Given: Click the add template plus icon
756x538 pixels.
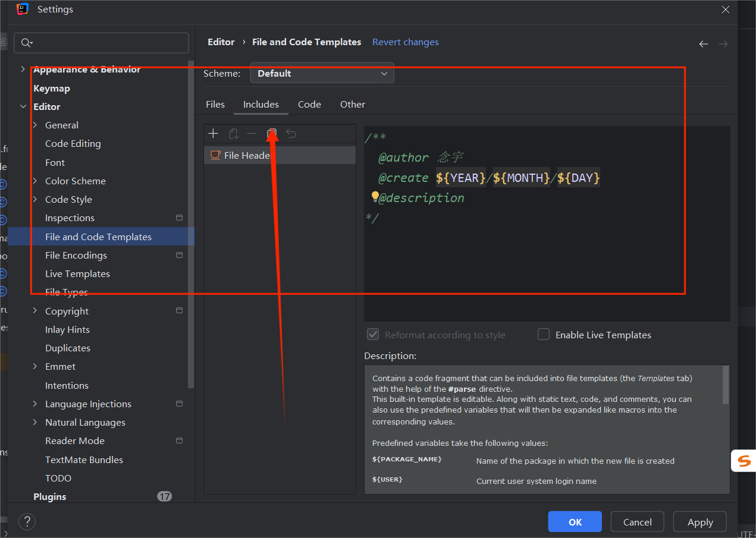Looking at the screenshot, I should [213, 134].
